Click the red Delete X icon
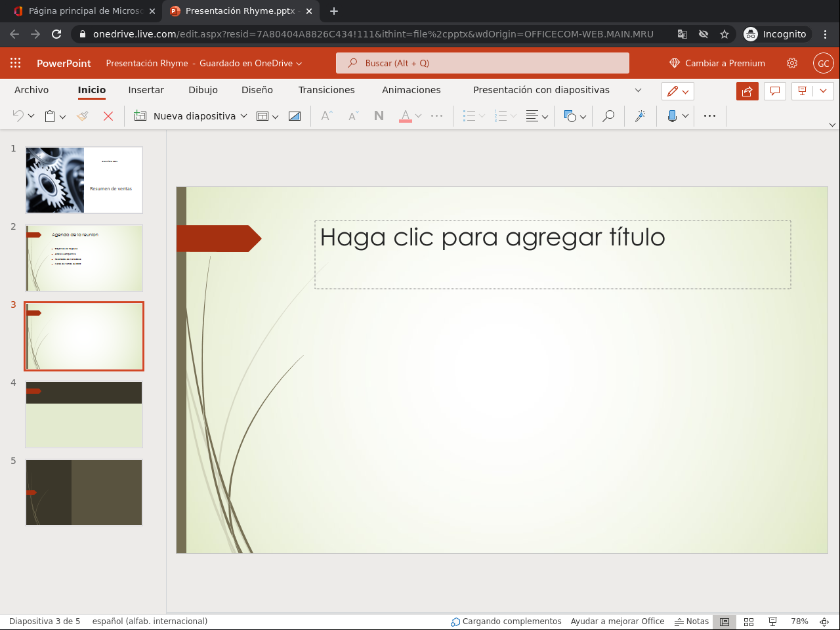The height and width of the screenshot is (630, 840). (x=108, y=116)
